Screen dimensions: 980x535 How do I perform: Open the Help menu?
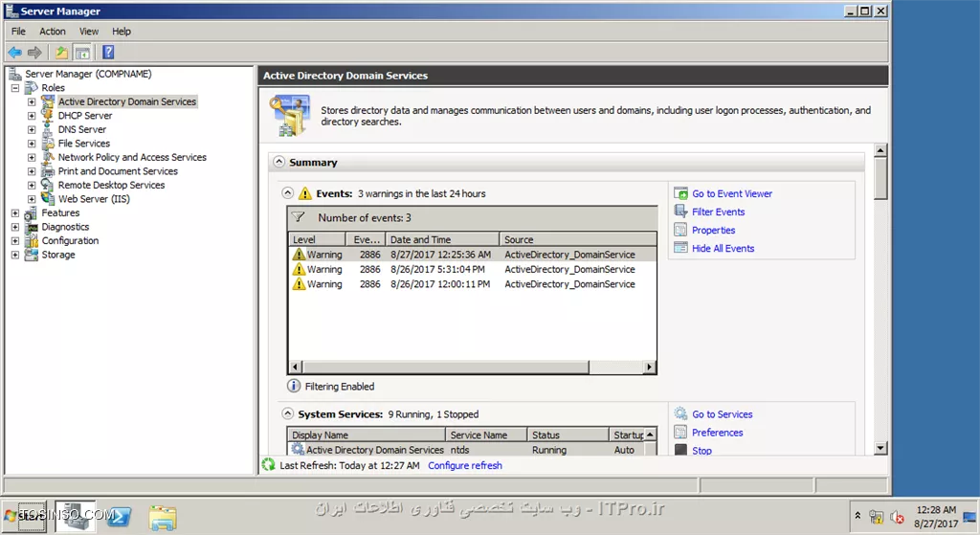[122, 32]
